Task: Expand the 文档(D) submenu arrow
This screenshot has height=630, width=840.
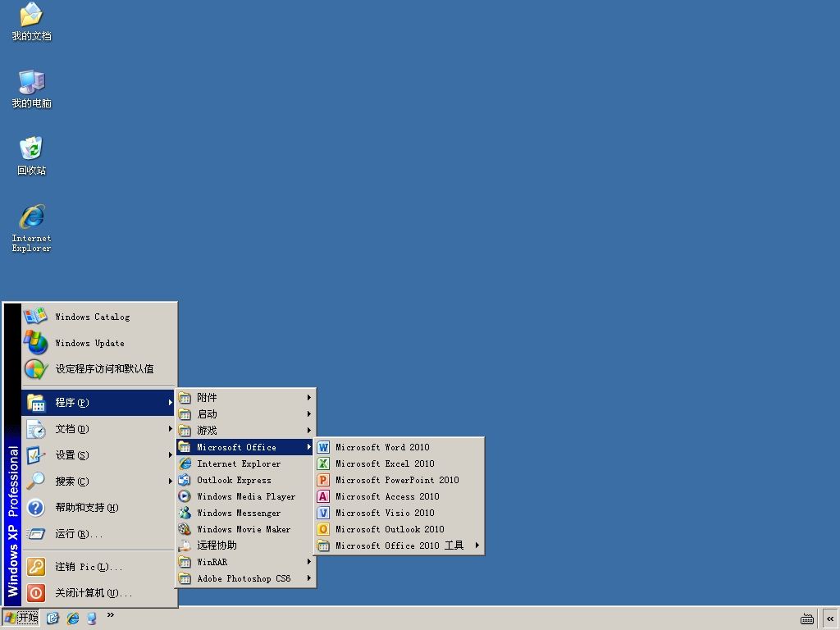Action: click(171, 428)
